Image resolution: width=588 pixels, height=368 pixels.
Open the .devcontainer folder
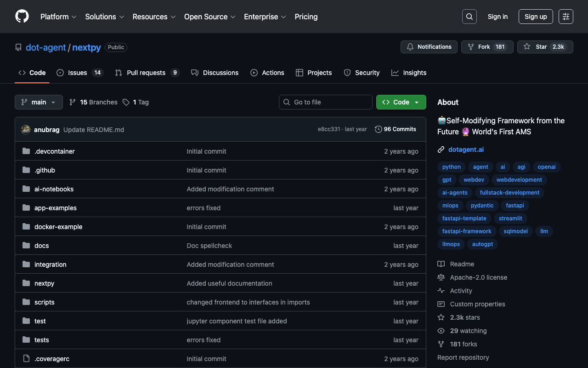tap(54, 151)
